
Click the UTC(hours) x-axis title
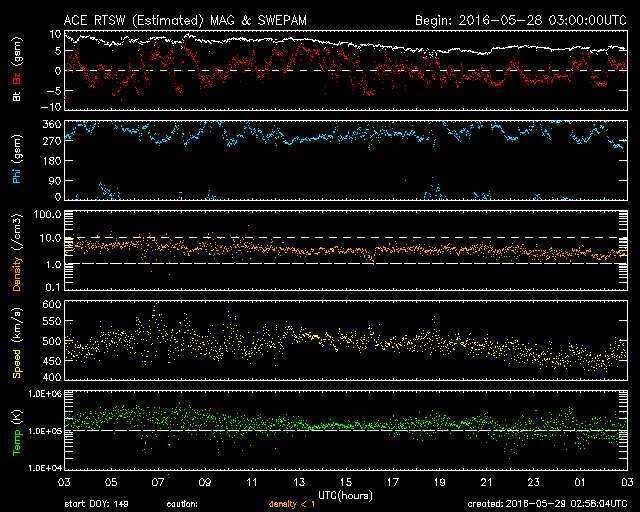(x=345, y=495)
